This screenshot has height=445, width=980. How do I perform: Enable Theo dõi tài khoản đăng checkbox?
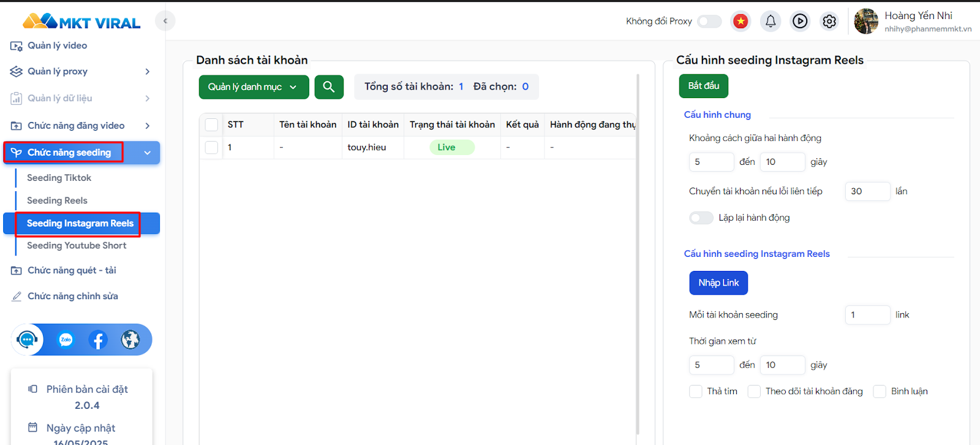(x=755, y=392)
